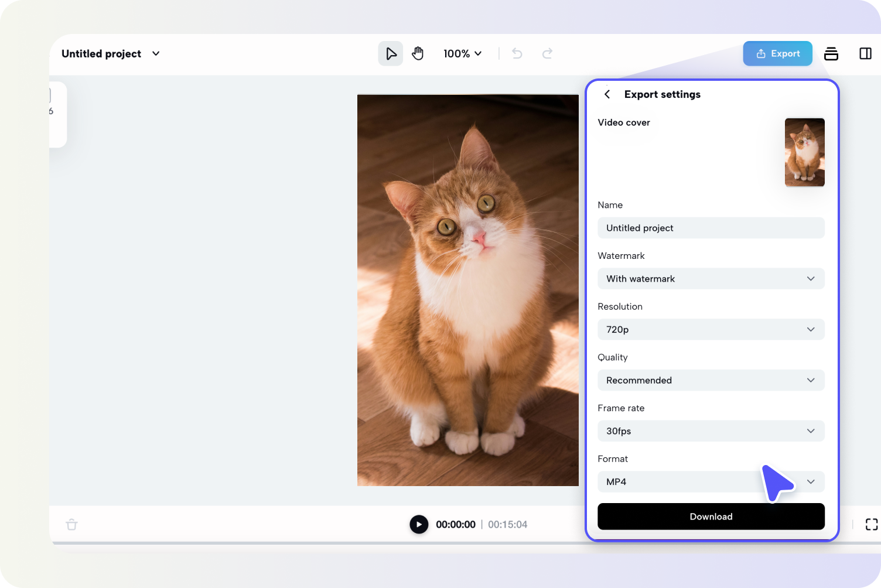This screenshot has width=881, height=588.
Task: Open the 100% zoom level dropdown
Action: pos(463,53)
